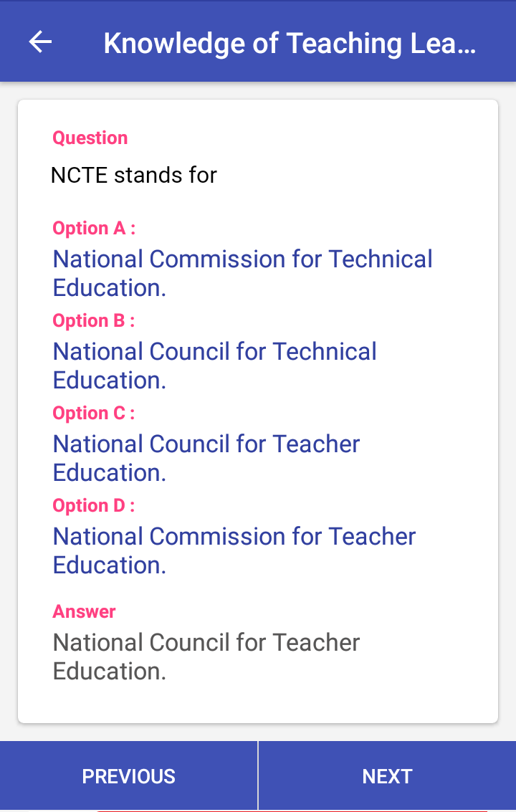Go to the PREVIOUS question
This screenshot has height=812, width=516.
coord(129,776)
